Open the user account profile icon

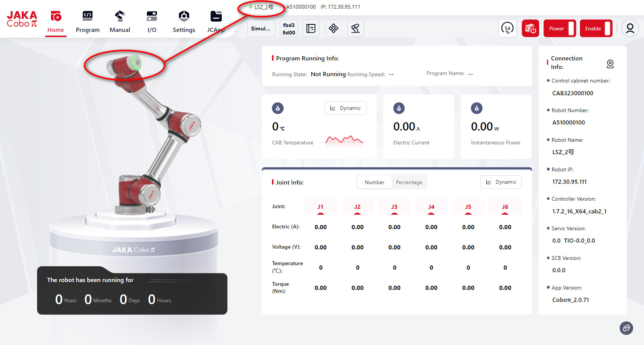click(630, 28)
